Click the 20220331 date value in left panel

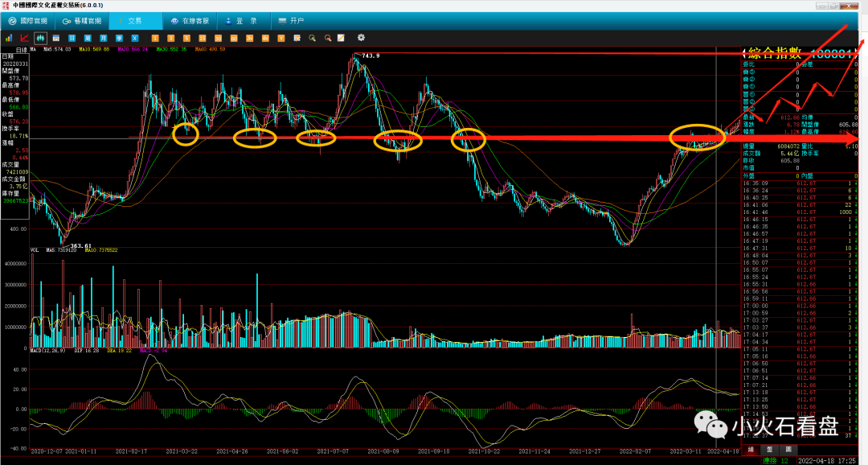tap(15, 64)
